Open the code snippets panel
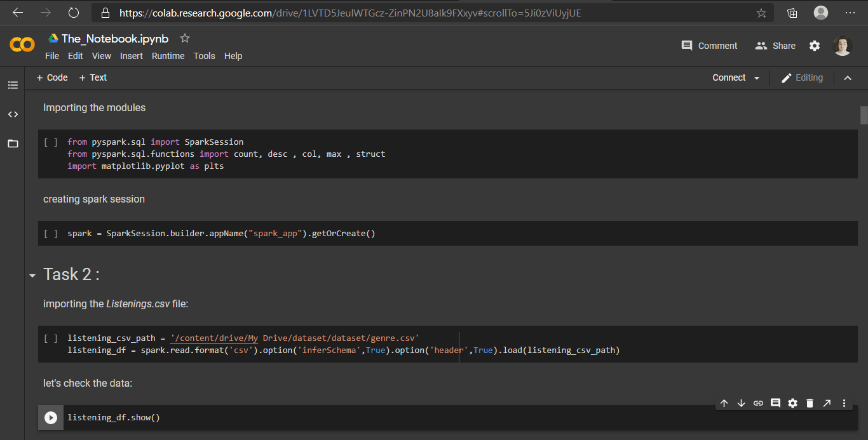The width and height of the screenshot is (868, 440). (13, 114)
